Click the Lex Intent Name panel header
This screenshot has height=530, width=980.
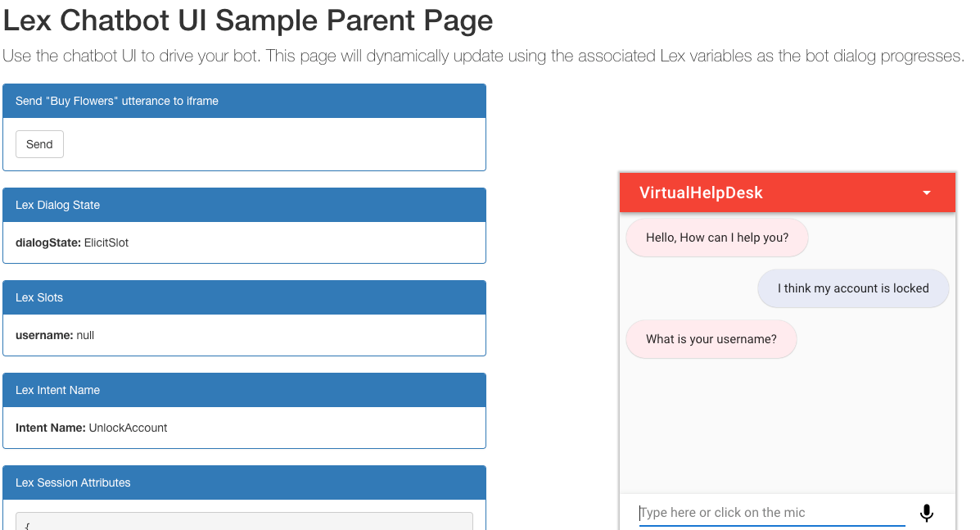244,390
